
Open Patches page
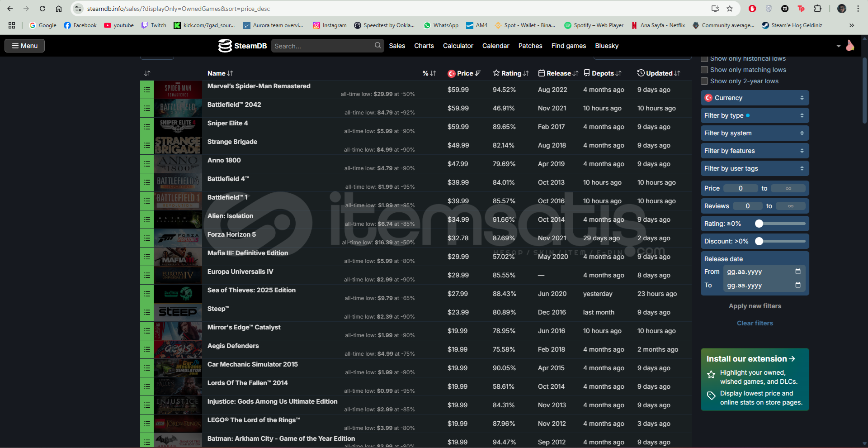(x=530, y=46)
